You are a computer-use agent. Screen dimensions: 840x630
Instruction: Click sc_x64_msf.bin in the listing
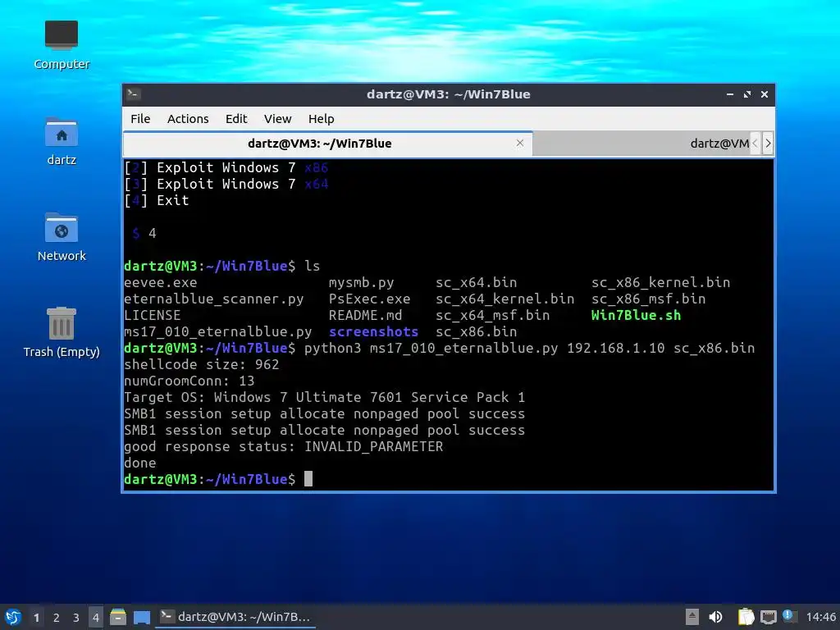click(x=492, y=315)
